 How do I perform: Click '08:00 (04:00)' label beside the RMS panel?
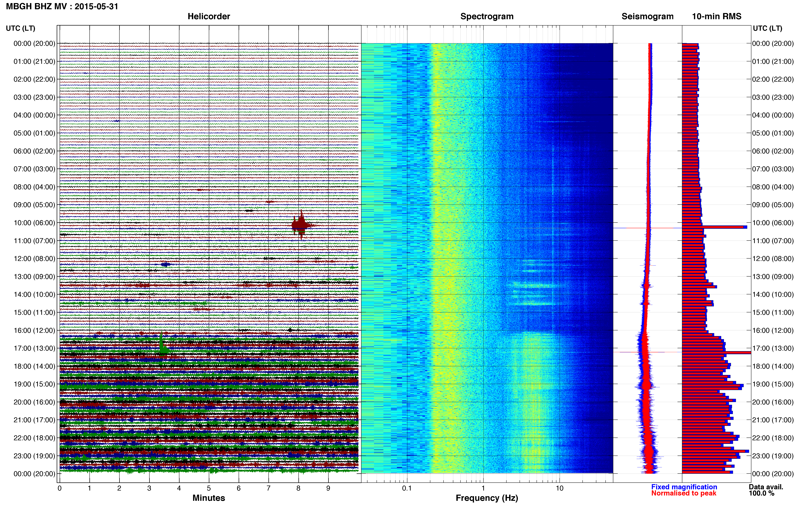click(773, 187)
